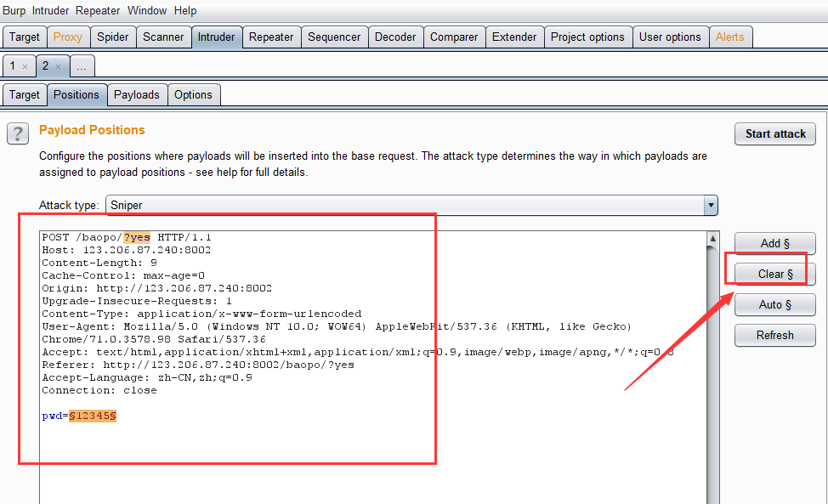Screen dimensions: 828x504
Task: Select the Intruder main tab
Action: [217, 37]
